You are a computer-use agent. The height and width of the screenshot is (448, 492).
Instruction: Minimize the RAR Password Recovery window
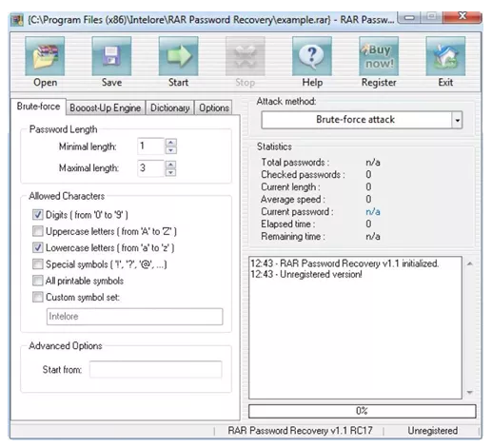click(x=409, y=17)
